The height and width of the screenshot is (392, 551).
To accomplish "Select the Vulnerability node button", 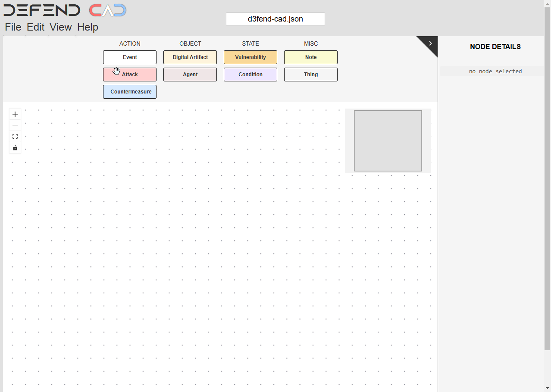I will click(x=250, y=57).
